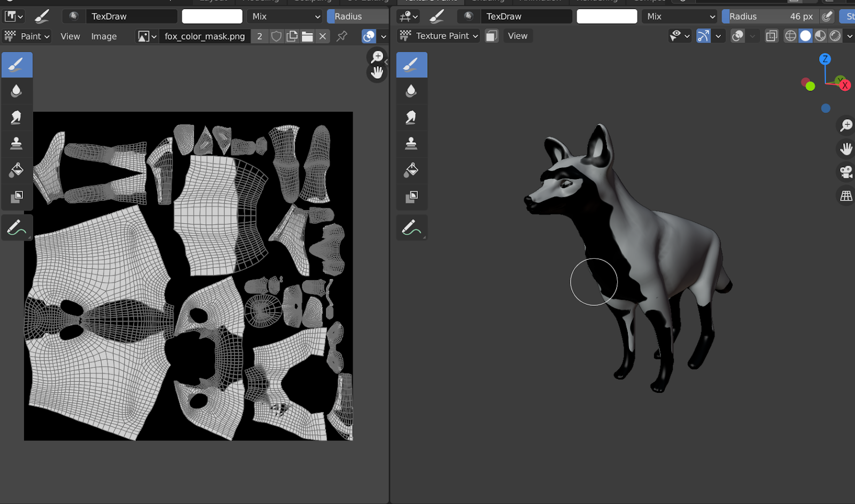The height and width of the screenshot is (504, 855).
Task: Open editor type dropdown in 3D viewport
Action: click(x=409, y=17)
